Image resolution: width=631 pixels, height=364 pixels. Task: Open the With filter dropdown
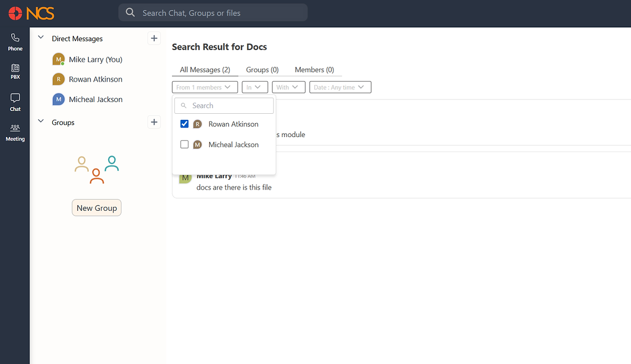[x=289, y=87]
